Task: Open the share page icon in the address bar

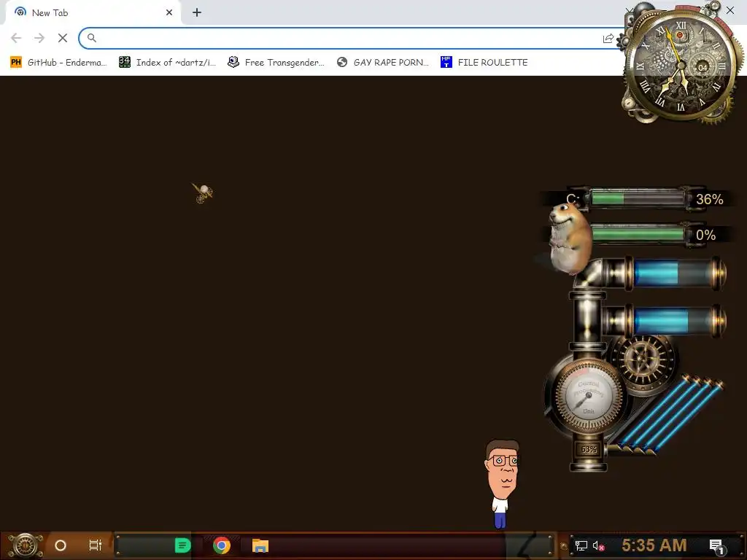Action: click(608, 39)
